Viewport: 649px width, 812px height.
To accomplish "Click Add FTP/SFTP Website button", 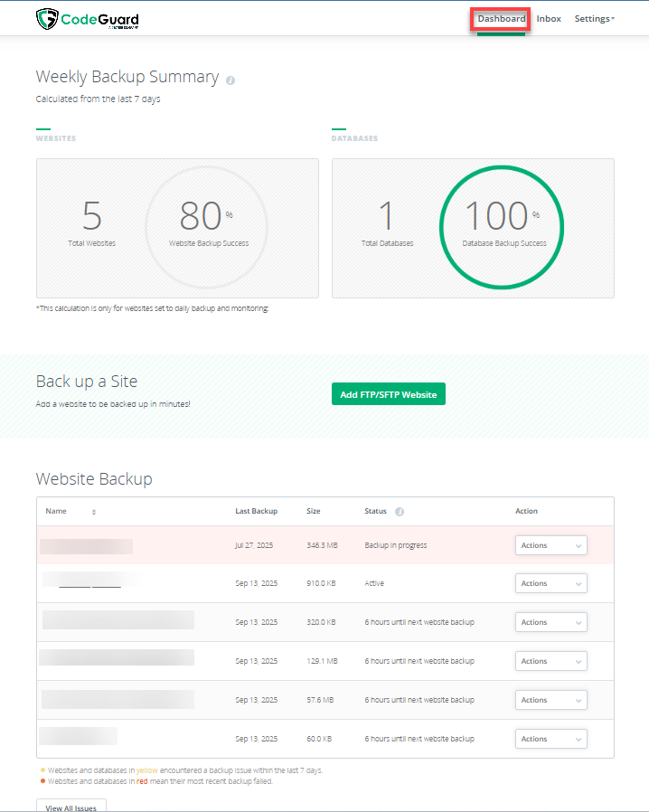I will pyautogui.click(x=388, y=394).
